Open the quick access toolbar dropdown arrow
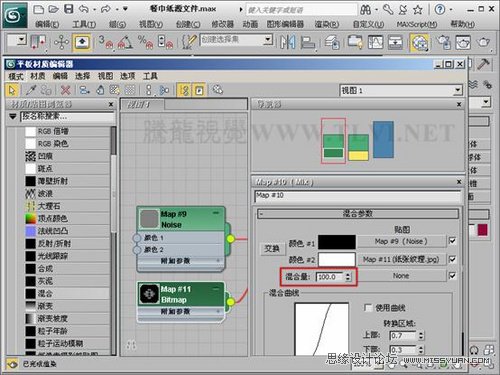 click(126, 9)
